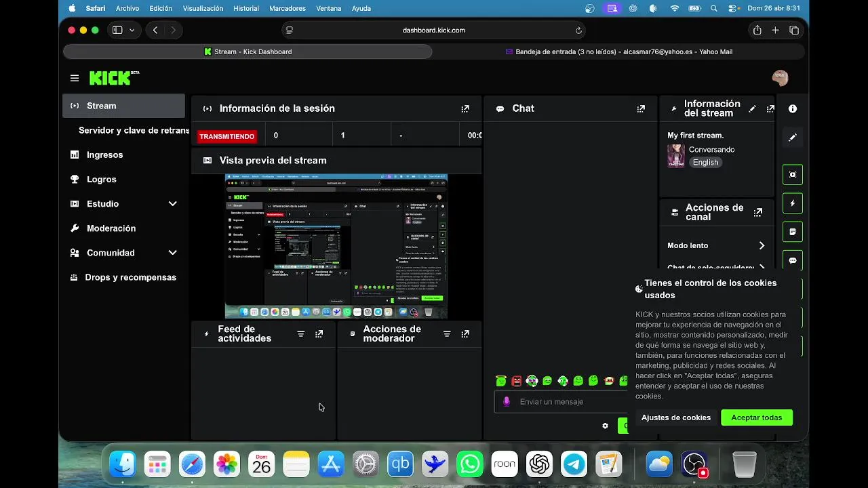The image size is (868, 488).
Task: Accept all cookies with Aceptar todas
Action: (x=757, y=418)
